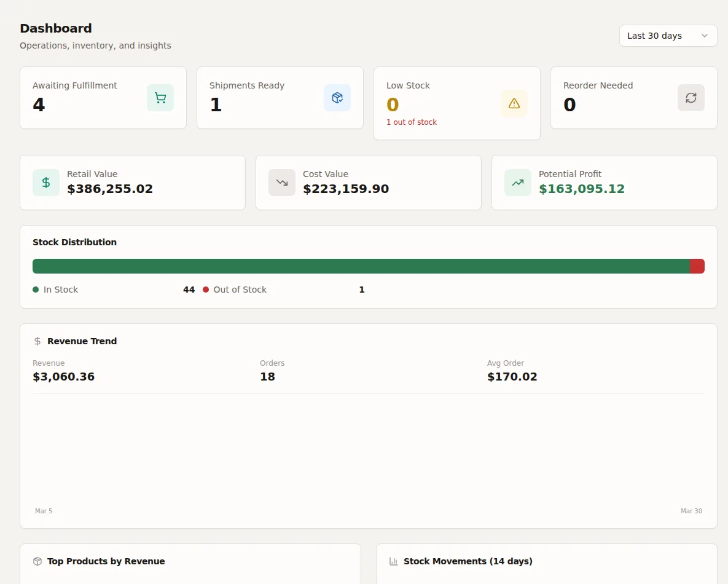Click the subtitle 'Operations, inventory, and insights'
Image resolution: width=728 pixels, height=584 pixels.
click(x=95, y=45)
